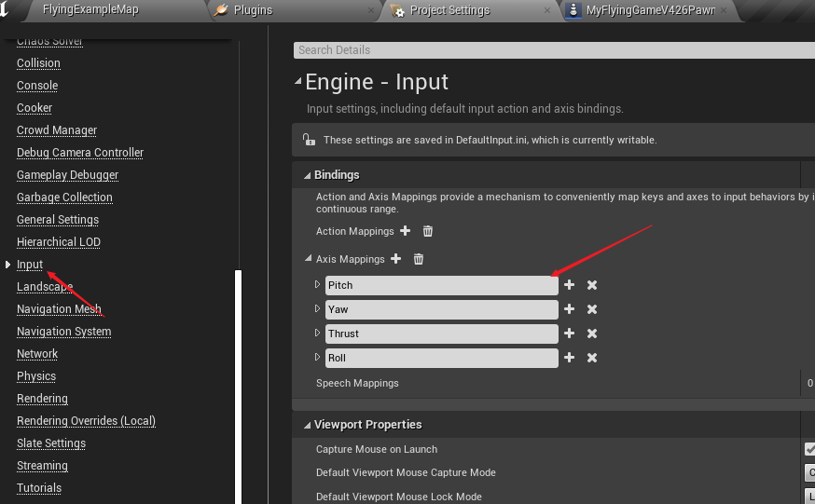Toggle Capture Mouse on Launch checkbox

click(809, 449)
